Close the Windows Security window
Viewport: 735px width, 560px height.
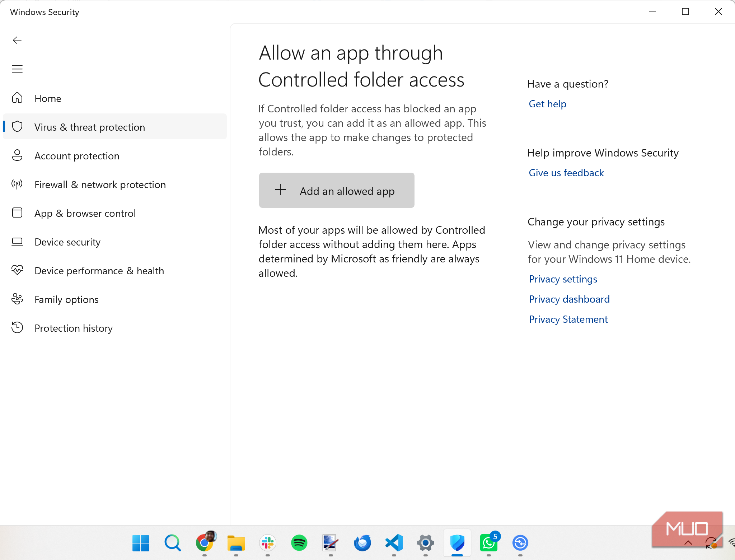[718, 11]
